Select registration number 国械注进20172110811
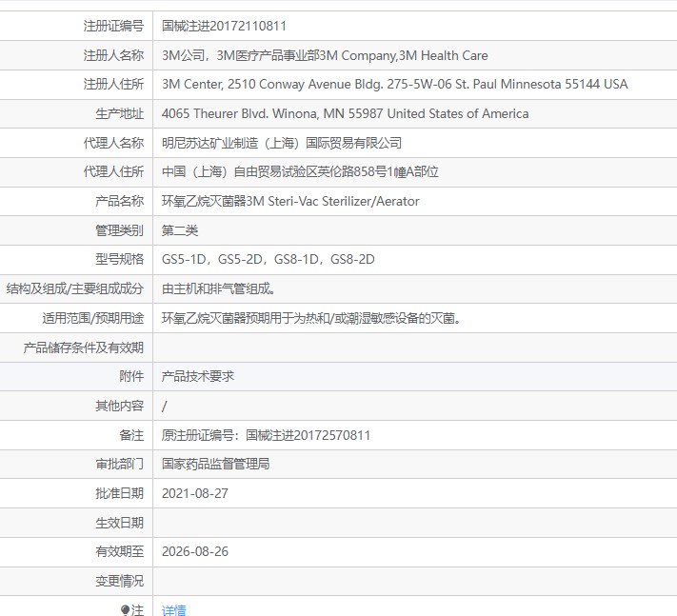The width and height of the screenshot is (677, 616). point(224,26)
